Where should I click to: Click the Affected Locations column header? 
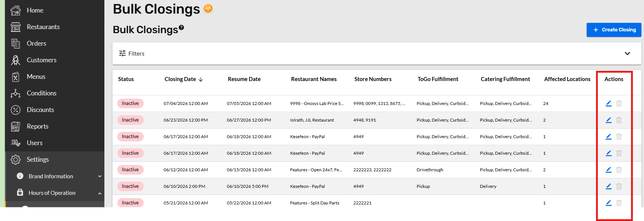[567, 79]
